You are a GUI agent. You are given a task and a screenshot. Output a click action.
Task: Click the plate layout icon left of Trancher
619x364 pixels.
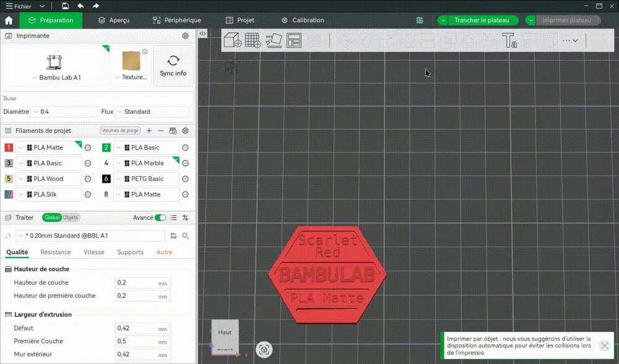420,20
